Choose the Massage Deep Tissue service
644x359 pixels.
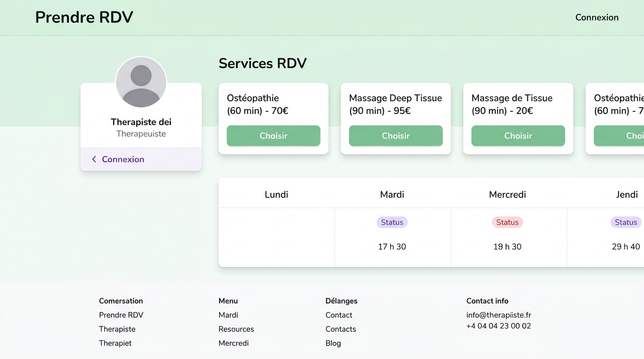coord(395,136)
